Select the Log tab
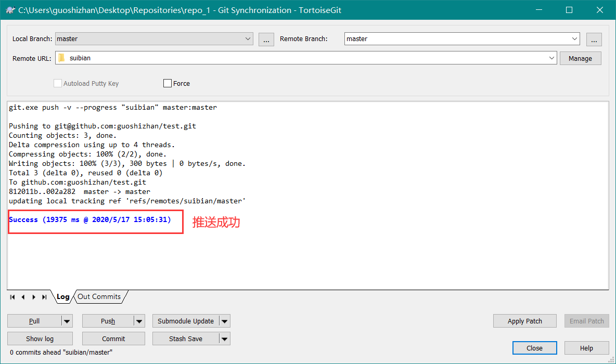This screenshot has height=364, width=616. coord(63,297)
